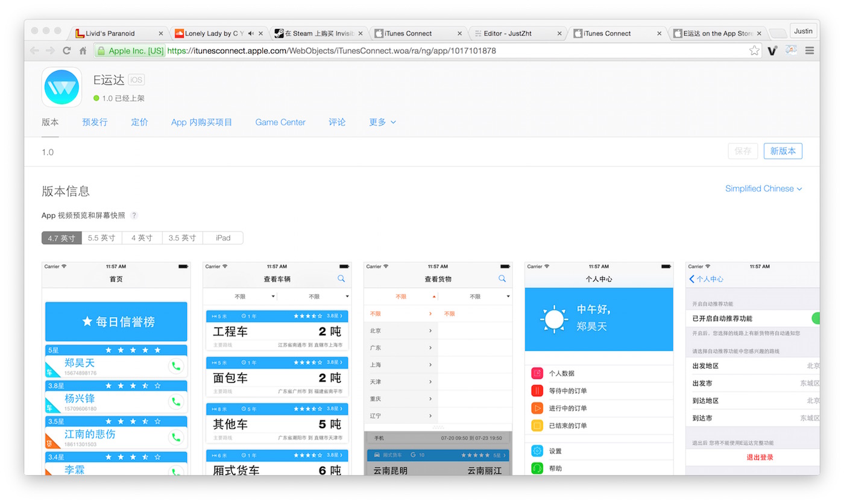Click the 面包车 2 吨 card
Viewport: 844px width, 504px height.
(x=277, y=377)
